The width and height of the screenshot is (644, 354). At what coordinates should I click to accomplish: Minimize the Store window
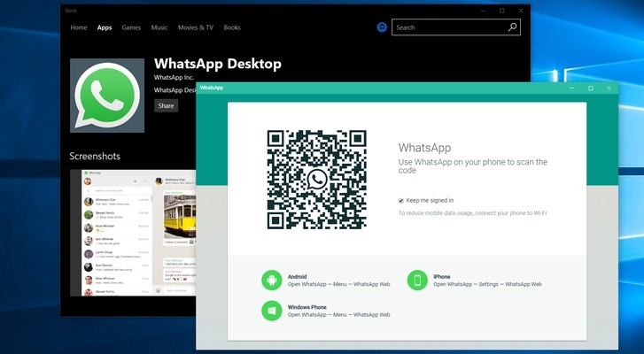(x=483, y=12)
